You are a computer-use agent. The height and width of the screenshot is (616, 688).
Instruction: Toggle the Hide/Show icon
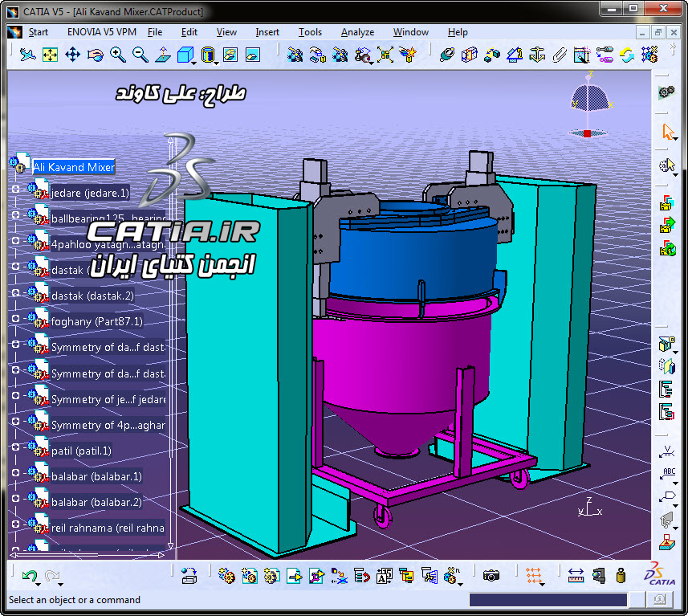coord(230,55)
